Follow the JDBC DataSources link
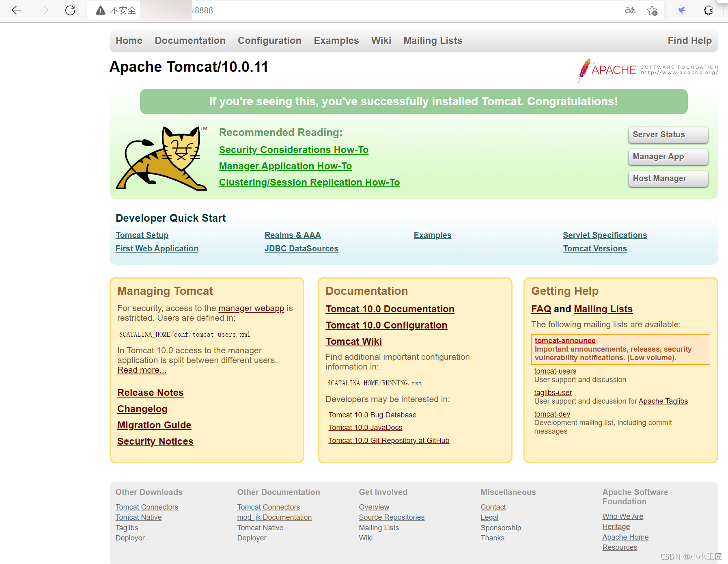Screen dimensions: 728x564 [x=301, y=249]
